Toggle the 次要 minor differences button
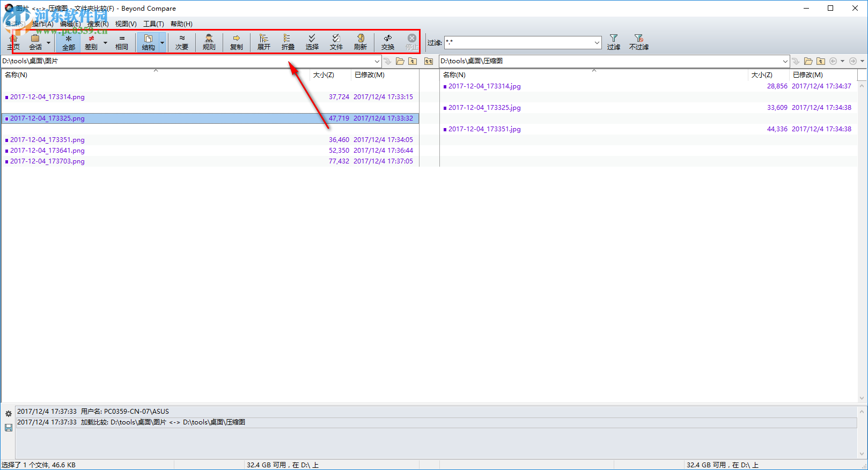This screenshot has width=868, height=470. (x=182, y=42)
